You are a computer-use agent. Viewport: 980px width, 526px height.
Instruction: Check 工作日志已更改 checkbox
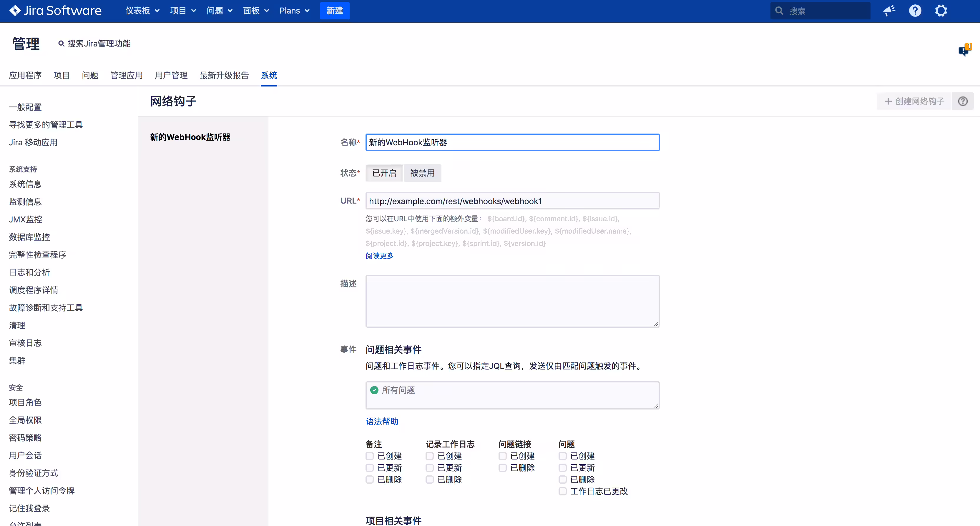point(563,491)
